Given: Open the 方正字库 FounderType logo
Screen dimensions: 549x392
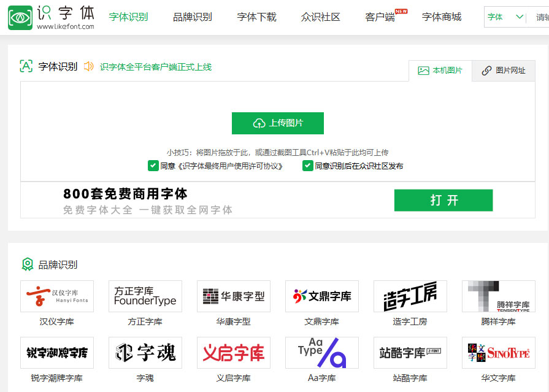Looking at the screenshot, I should (145, 296).
